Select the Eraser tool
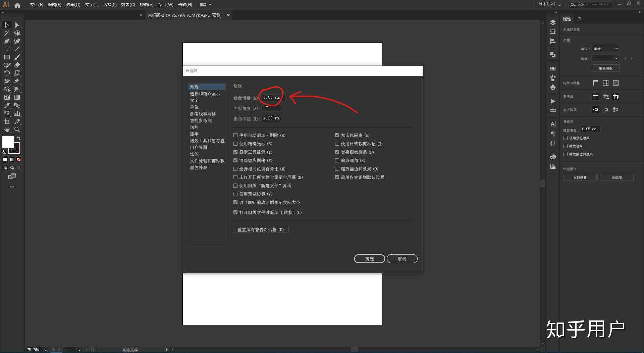Viewport: 644px width, 353px height. (x=17, y=65)
